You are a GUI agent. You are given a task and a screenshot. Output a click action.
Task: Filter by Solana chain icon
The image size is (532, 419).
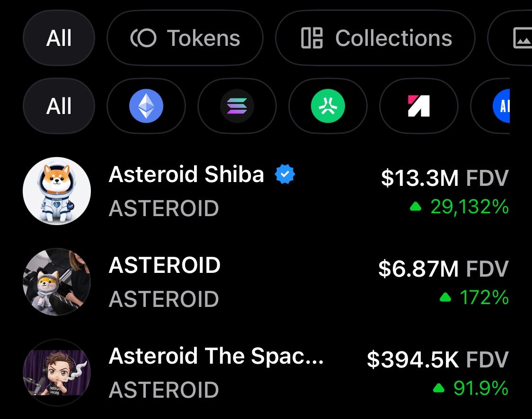pos(237,107)
